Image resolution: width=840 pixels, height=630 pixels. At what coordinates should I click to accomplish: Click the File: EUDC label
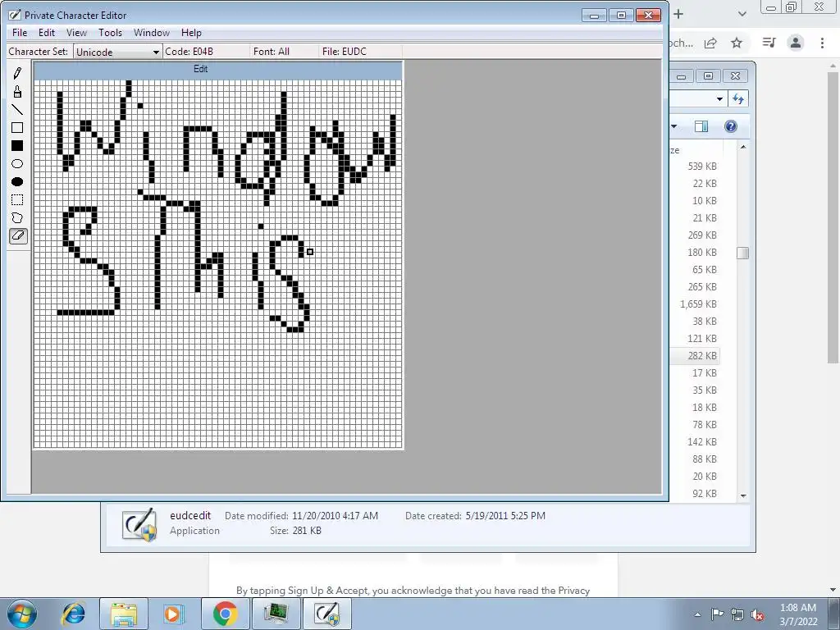coord(345,52)
